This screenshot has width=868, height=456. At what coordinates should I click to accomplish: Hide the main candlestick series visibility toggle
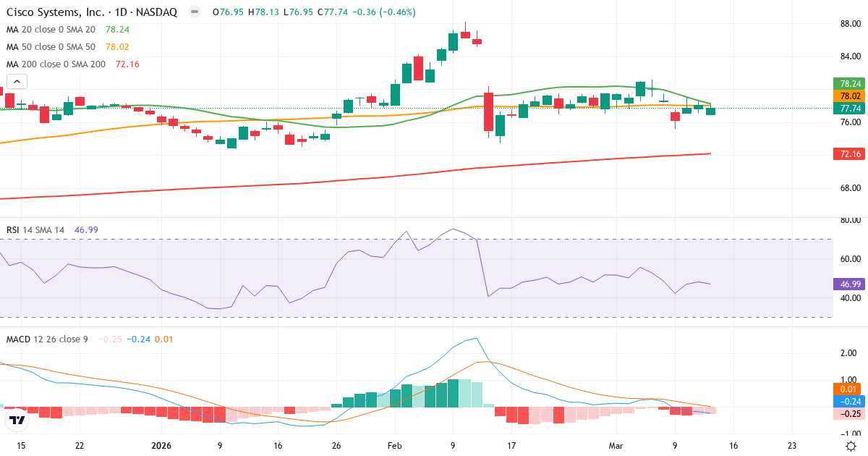(x=192, y=12)
